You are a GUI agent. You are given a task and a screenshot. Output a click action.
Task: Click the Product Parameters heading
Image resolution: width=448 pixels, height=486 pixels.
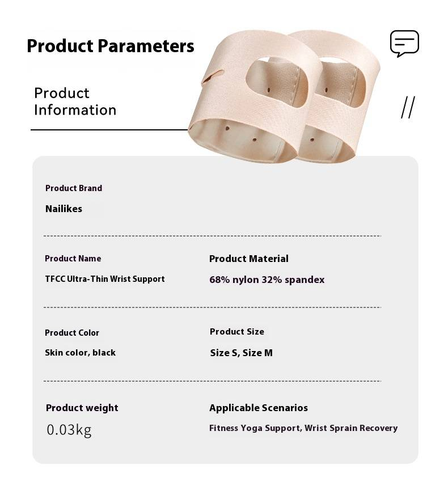tap(111, 46)
